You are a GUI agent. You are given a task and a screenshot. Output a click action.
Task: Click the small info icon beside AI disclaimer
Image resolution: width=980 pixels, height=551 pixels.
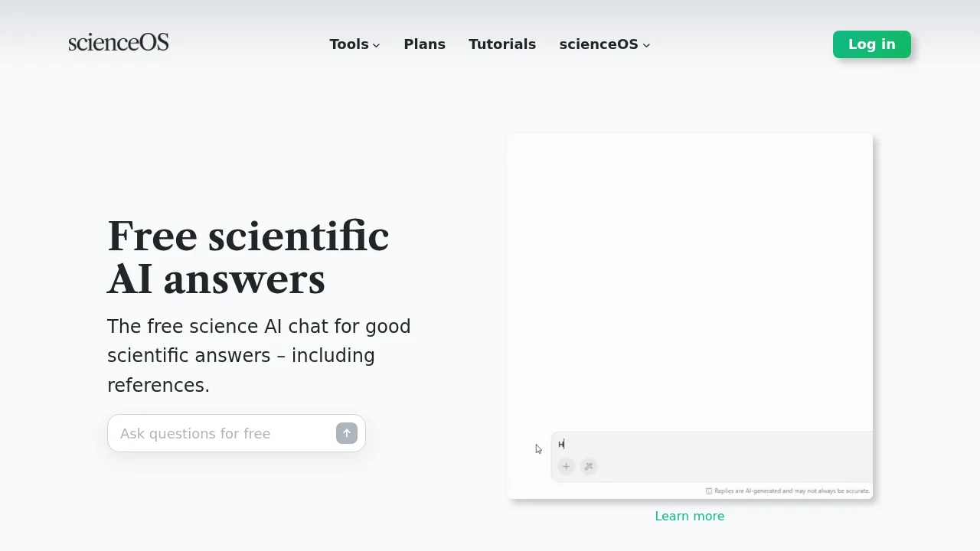tap(708, 491)
